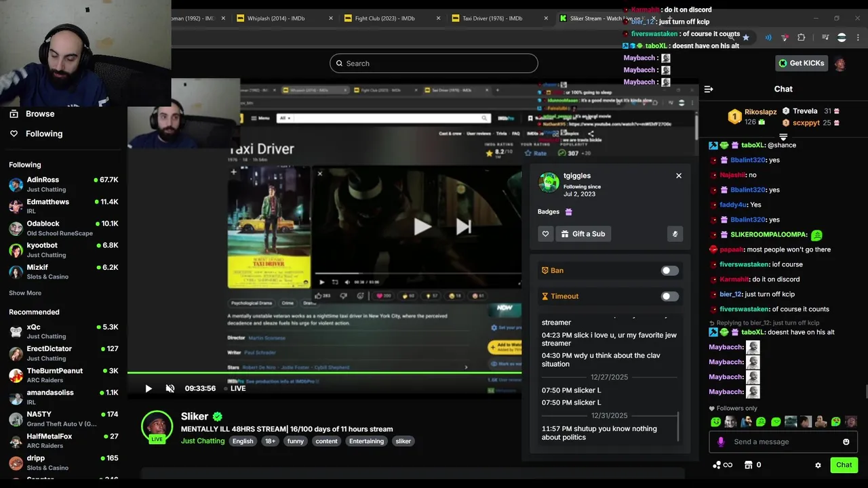Click the purple microphone icon in chat input

pos(720,442)
